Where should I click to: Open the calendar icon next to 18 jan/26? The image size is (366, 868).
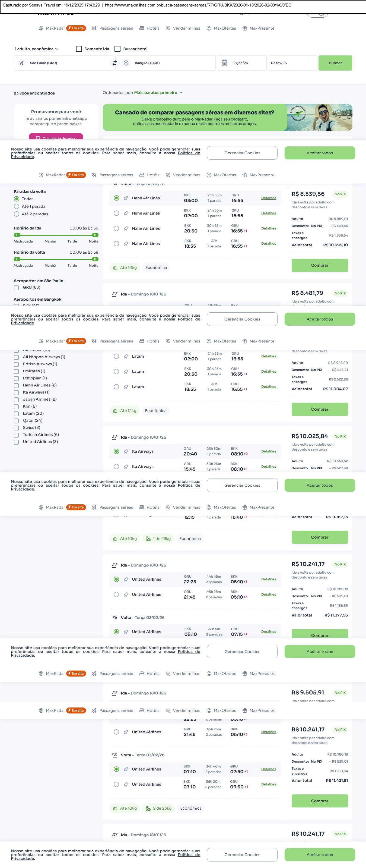[224, 63]
